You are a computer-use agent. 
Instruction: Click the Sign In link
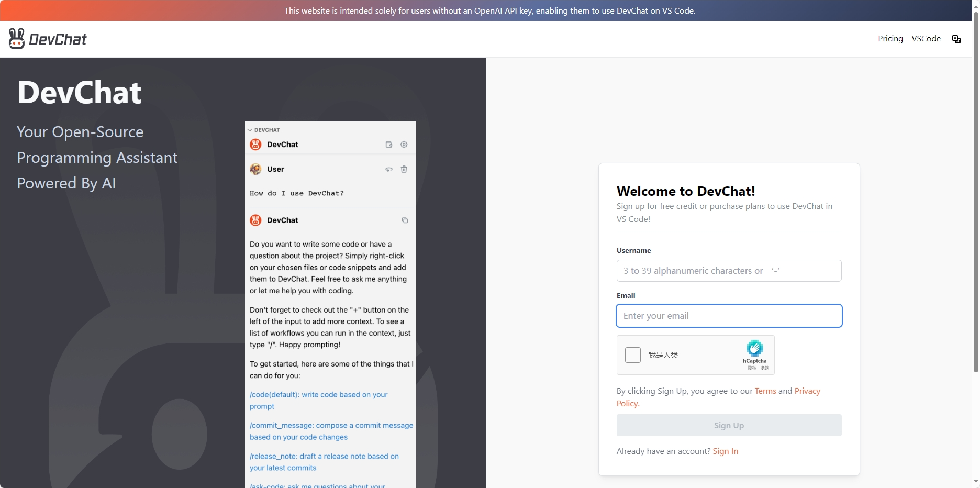click(726, 451)
